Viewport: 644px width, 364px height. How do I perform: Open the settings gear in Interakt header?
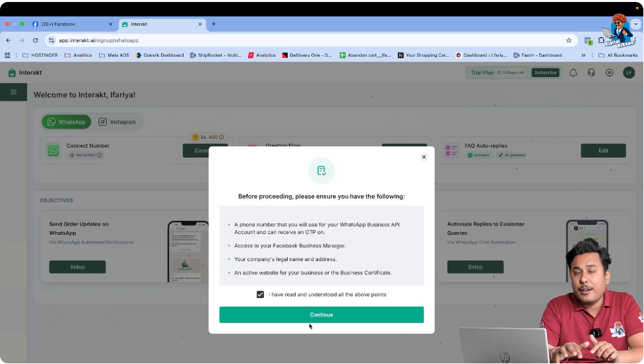point(610,73)
